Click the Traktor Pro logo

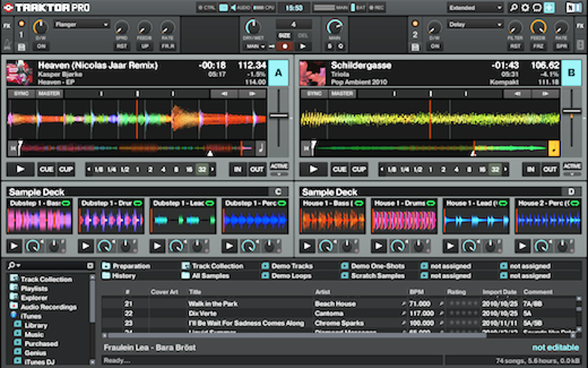click(x=47, y=8)
